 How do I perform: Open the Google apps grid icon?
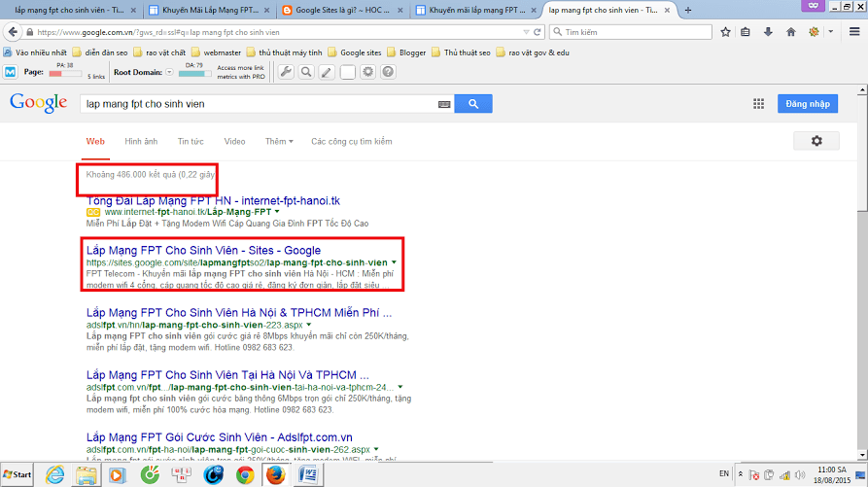point(758,103)
